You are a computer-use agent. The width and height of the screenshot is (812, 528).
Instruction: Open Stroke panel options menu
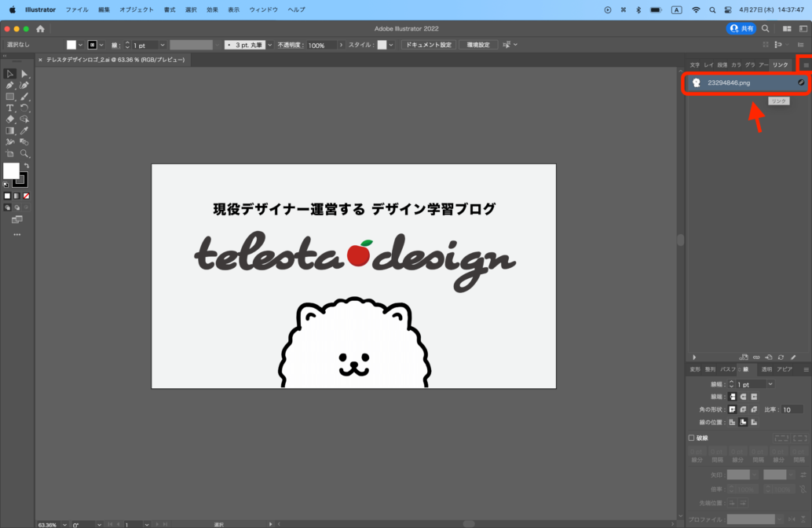pyautogui.click(x=806, y=369)
